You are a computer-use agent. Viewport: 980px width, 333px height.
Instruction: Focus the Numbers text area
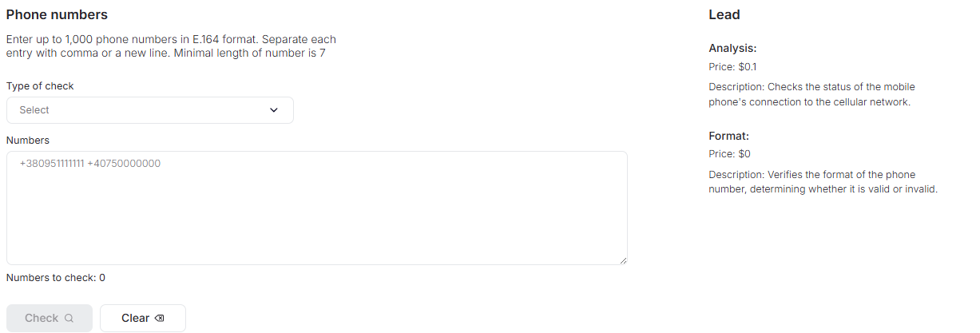click(316, 216)
